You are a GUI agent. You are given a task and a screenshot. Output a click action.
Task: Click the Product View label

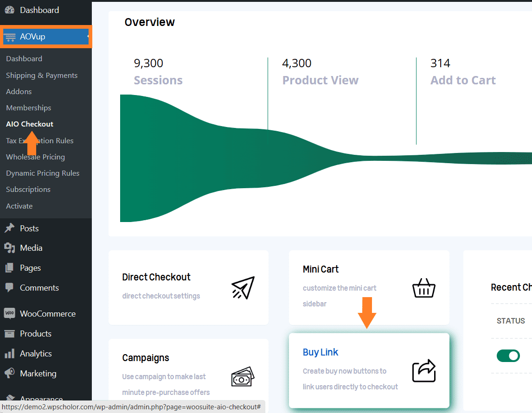(320, 80)
